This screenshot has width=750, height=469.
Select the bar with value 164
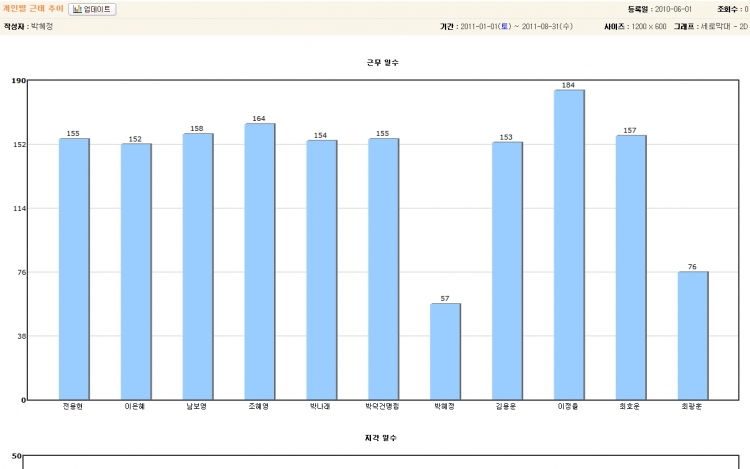tap(260, 261)
